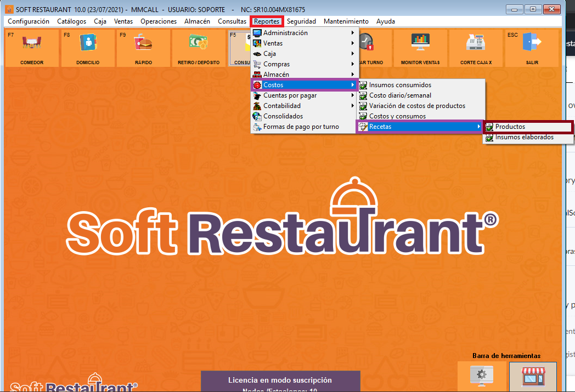This screenshot has height=392, width=575.
Task: Expand the Contabilidad submenu arrow
Action: click(x=352, y=106)
